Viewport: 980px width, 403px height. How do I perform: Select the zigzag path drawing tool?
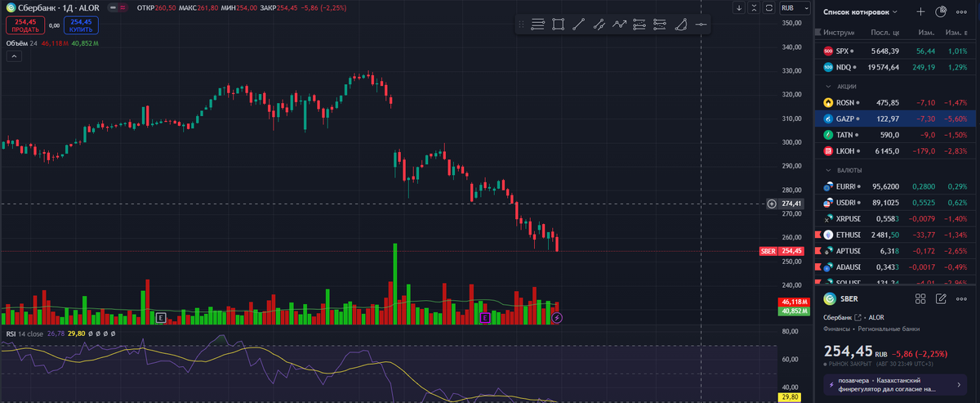click(x=620, y=25)
